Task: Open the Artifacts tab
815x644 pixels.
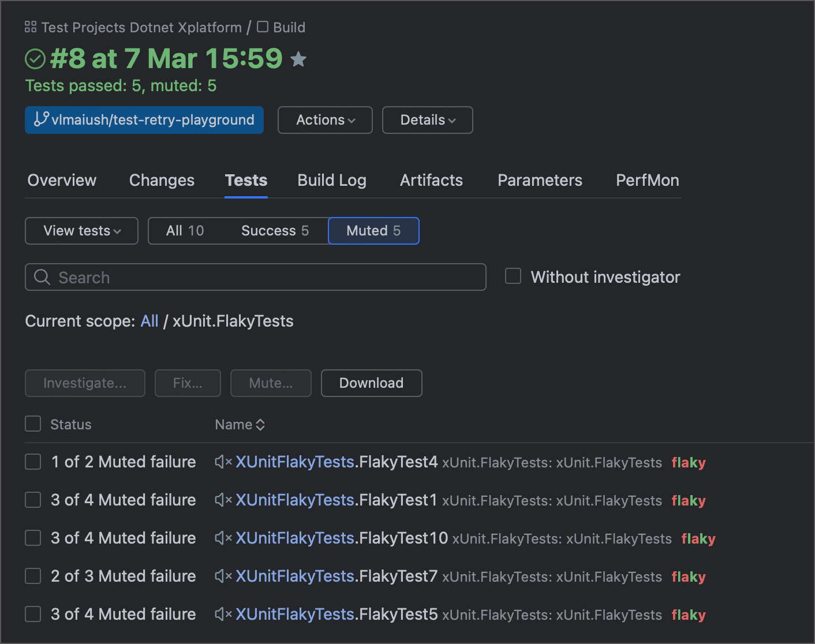Action: [x=431, y=181]
